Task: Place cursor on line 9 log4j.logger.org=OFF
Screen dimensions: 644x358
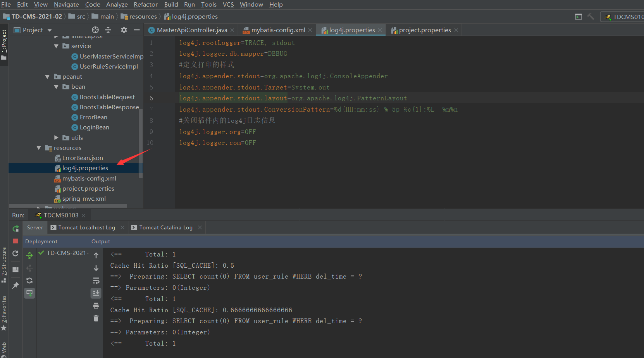Action: pos(217,132)
